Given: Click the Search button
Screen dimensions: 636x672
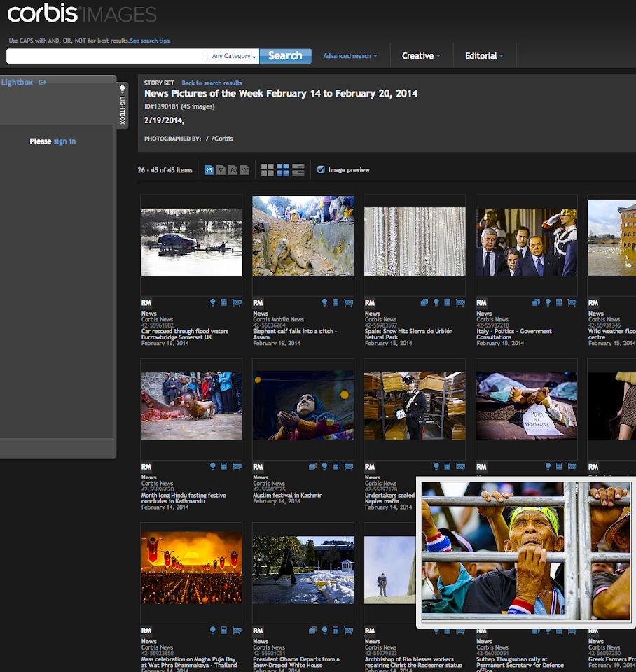Looking at the screenshot, I should coord(285,56).
